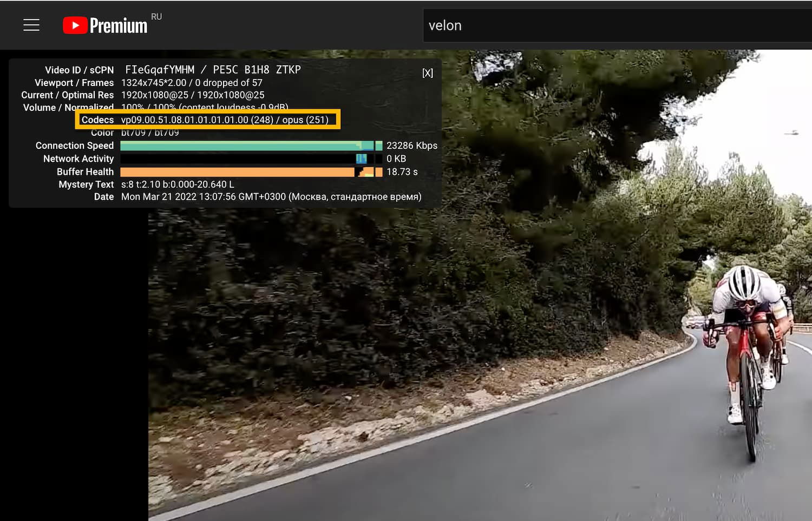Click the RU country code label
This screenshot has height=521, width=812.
[x=156, y=17]
